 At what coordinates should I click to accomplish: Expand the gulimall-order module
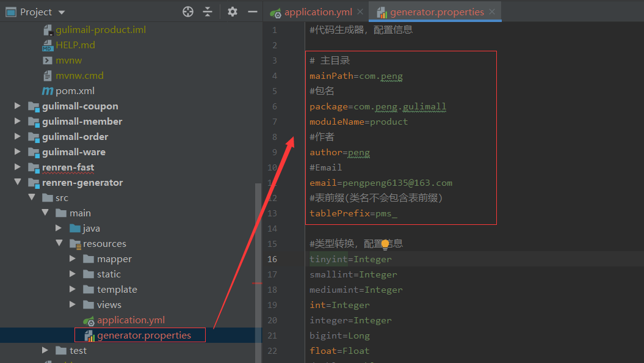(17, 136)
